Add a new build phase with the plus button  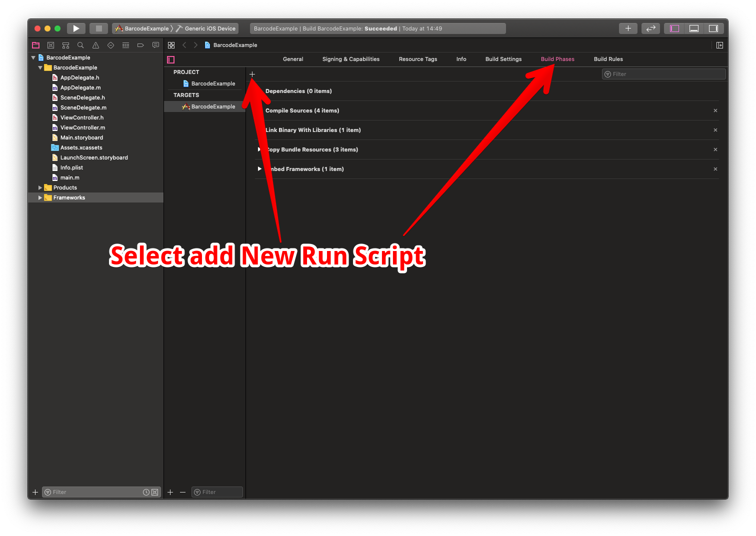pyautogui.click(x=252, y=73)
